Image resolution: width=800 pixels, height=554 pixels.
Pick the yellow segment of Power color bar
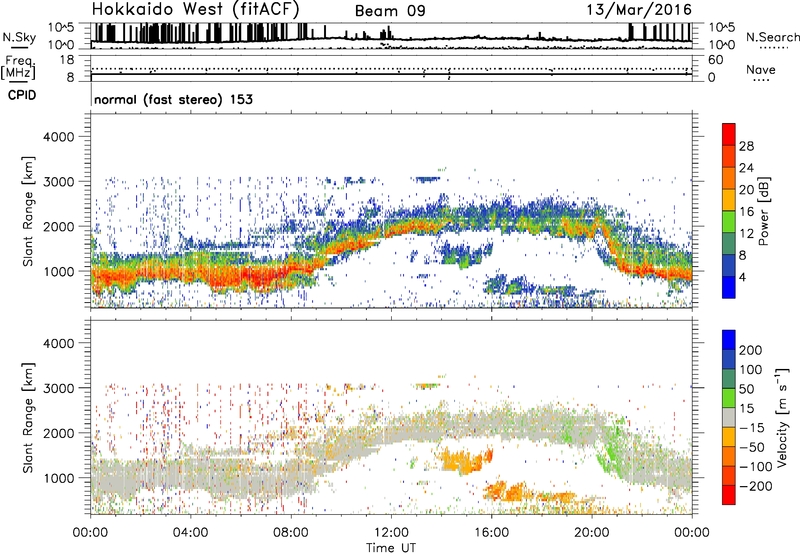[729, 200]
